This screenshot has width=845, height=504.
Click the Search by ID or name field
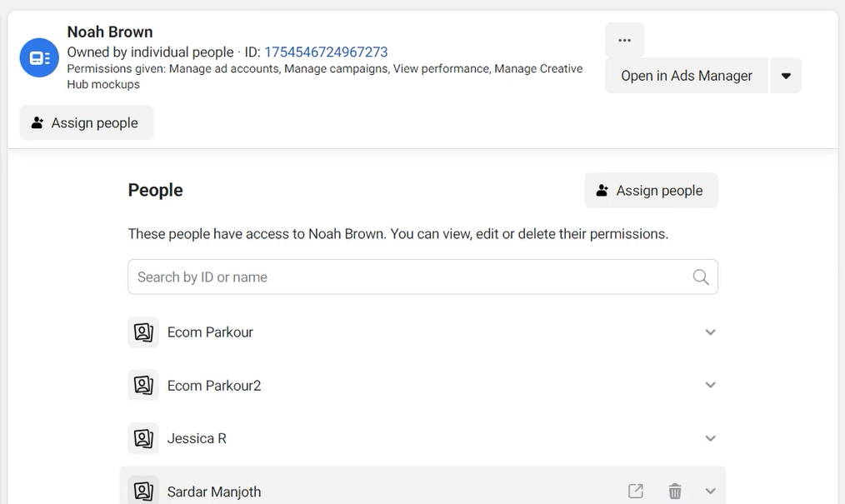423,277
